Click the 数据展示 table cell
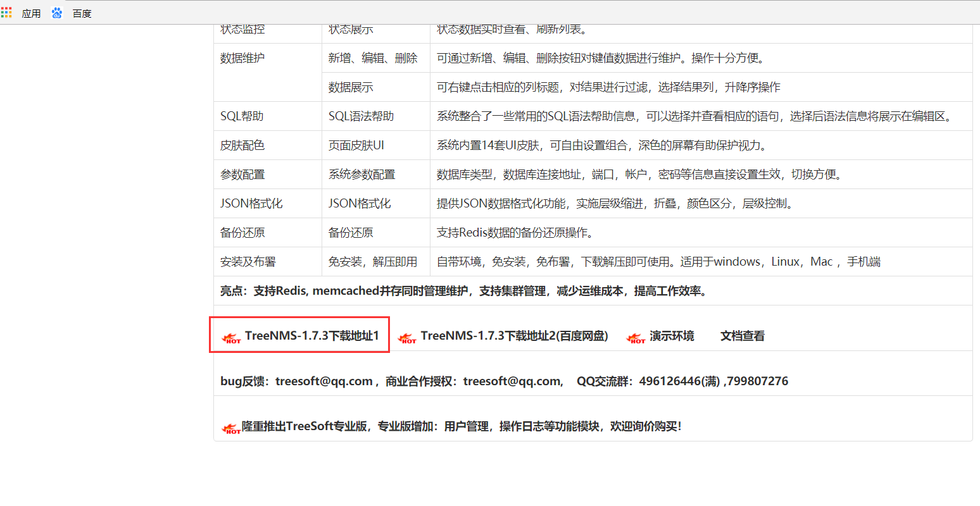980x506 pixels. point(376,87)
